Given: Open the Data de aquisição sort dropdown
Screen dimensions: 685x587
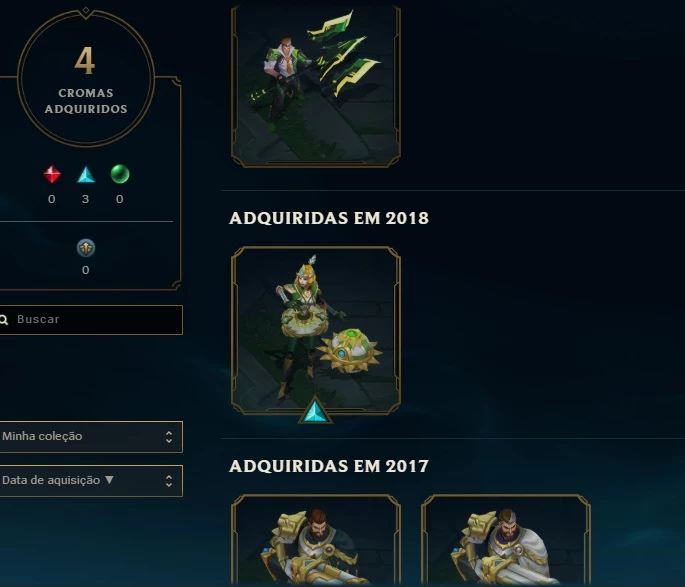Looking at the screenshot, I should pyautogui.click(x=91, y=481).
